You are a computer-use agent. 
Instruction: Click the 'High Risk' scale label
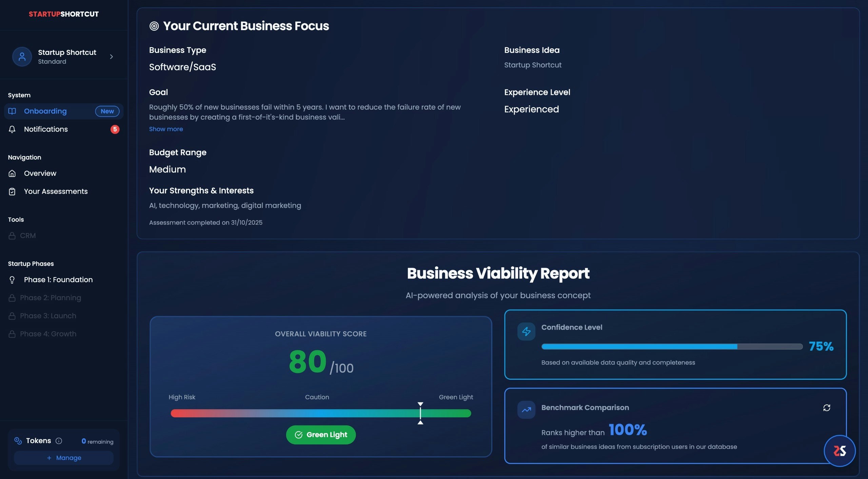[182, 397]
